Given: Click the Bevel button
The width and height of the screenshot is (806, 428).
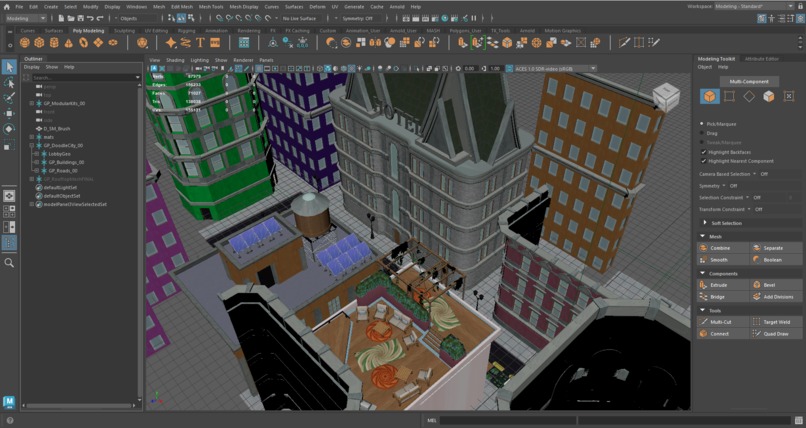Looking at the screenshot, I should [776, 285].
